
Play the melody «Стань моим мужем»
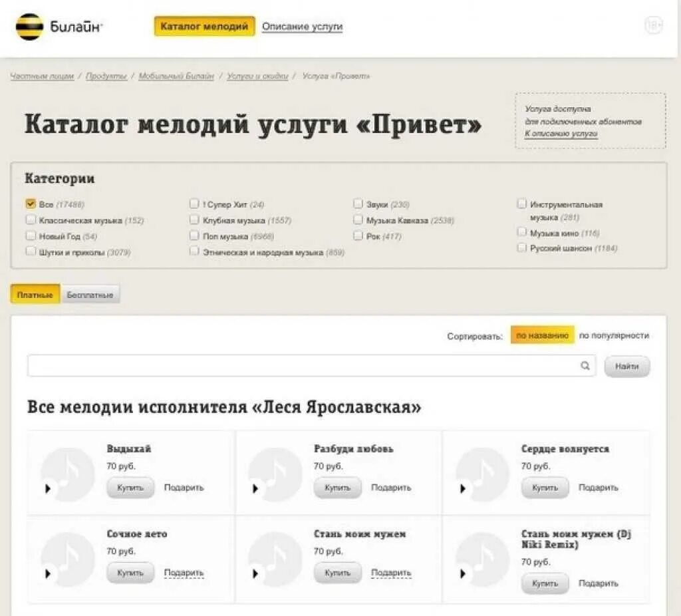coord(255,574)
